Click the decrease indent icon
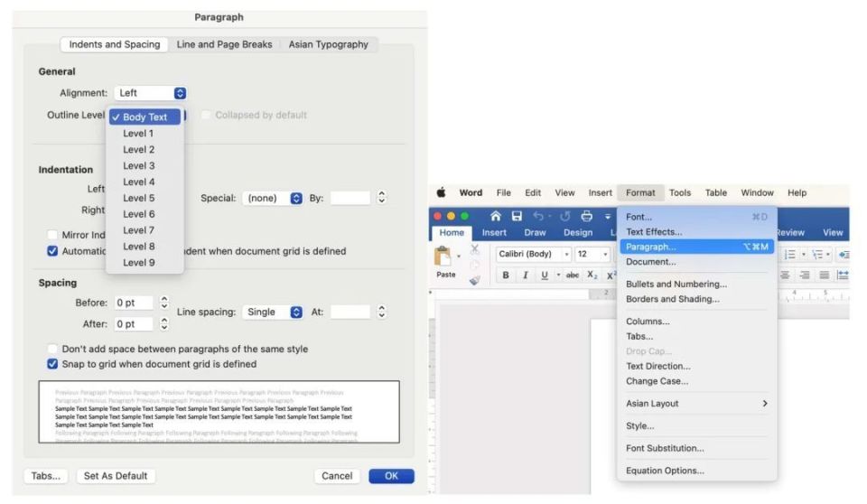The height and width of the screenshot is (504, 867). point(844,255)
